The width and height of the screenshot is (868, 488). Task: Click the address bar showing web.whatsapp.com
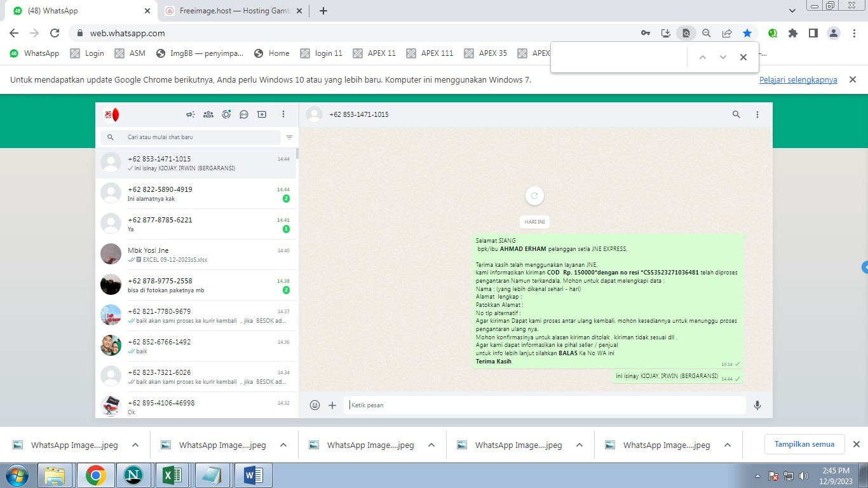tap(356, 33)
